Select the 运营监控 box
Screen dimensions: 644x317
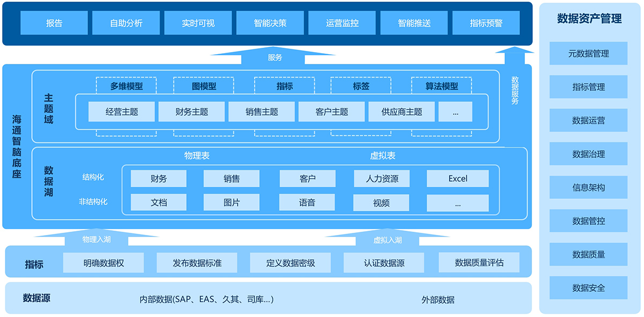[x=342, y=23]
